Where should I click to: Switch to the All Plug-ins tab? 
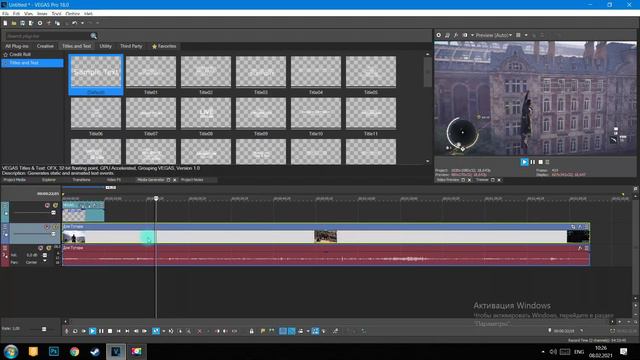coord(17,46)
